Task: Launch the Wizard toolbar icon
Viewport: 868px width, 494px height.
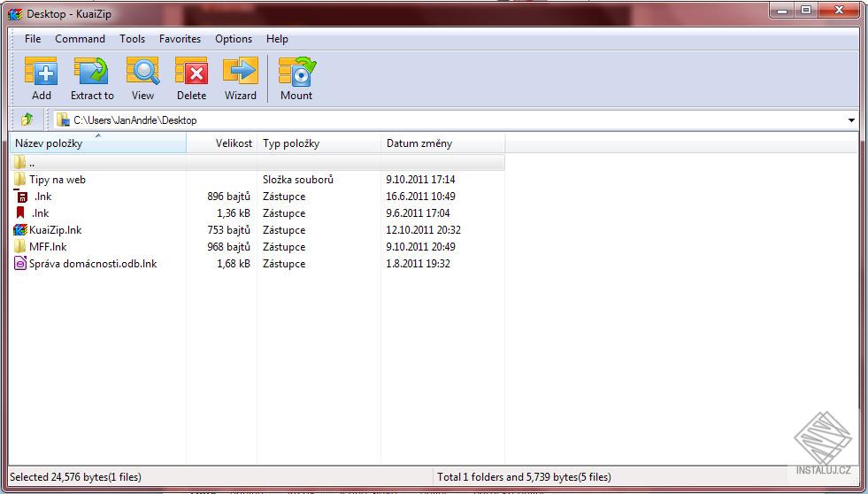Action: [241, 72]
